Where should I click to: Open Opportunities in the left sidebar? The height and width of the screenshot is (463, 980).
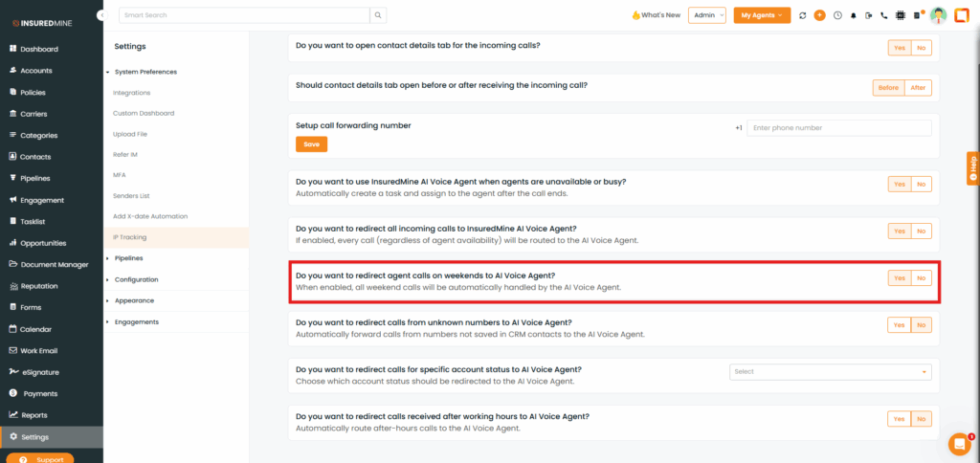click(x=43, y=243)
